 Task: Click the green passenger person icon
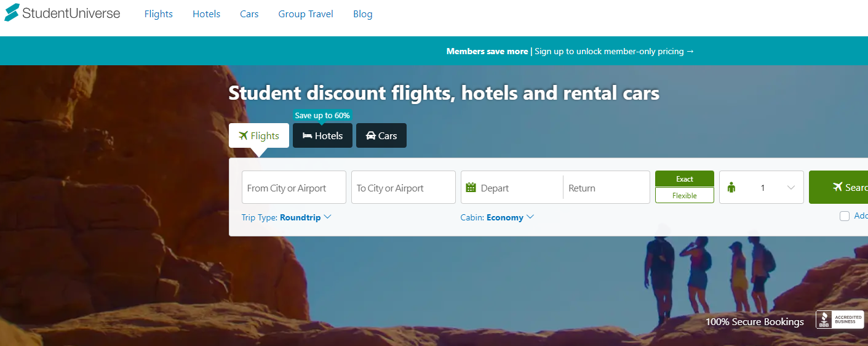point(731,188)
